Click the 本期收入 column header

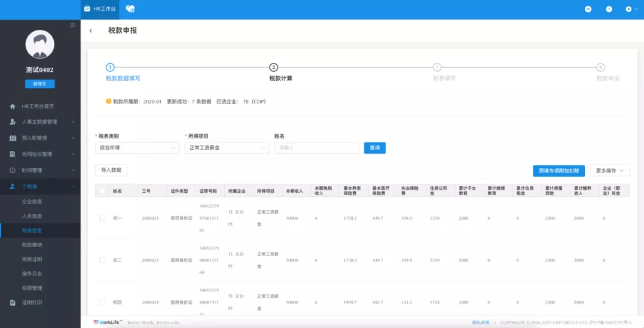click(294, 191)
